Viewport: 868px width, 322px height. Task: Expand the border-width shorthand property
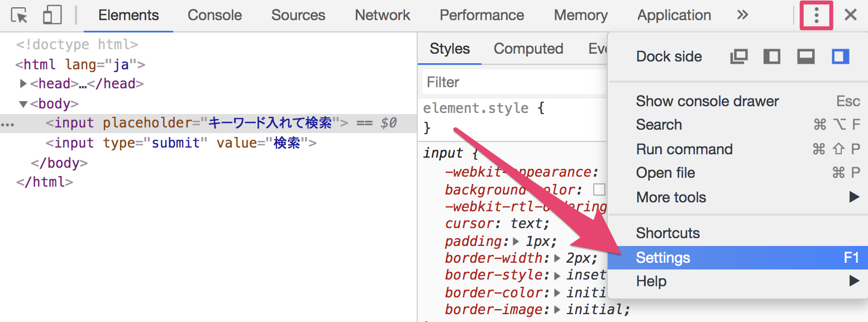[x=557, y=258]
